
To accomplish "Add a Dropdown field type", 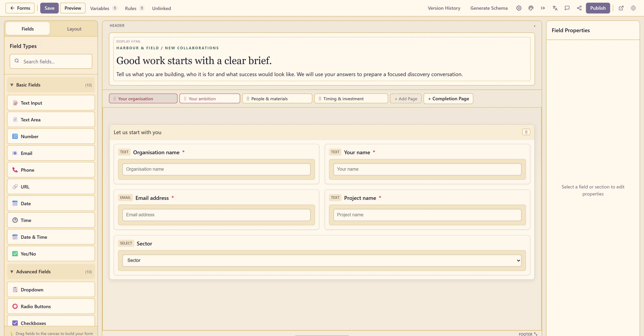I will pyautogui.click(x=51, y=289).
